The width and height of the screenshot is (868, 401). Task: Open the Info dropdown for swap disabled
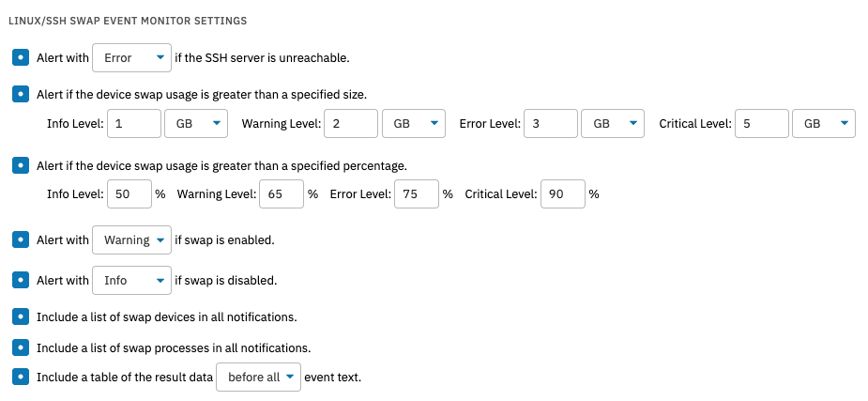131,280
